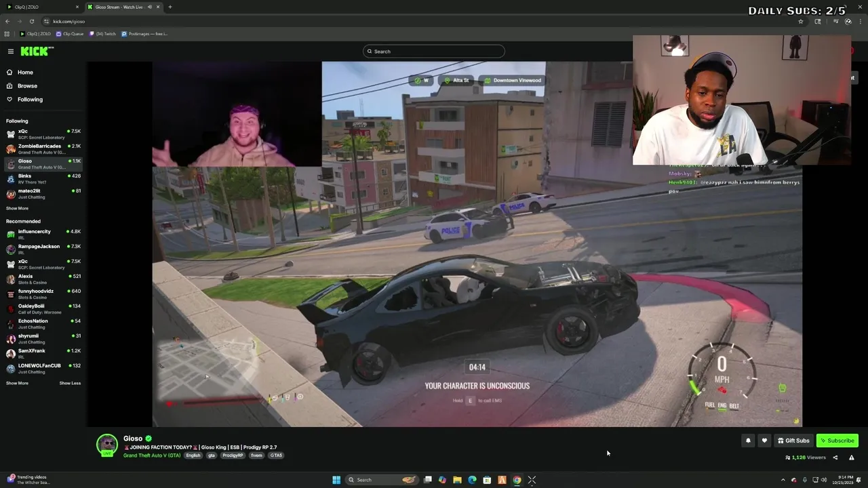This screenshot has width=868, height=488.
Task: Toggle follow heart button
Action: [764, 441]
